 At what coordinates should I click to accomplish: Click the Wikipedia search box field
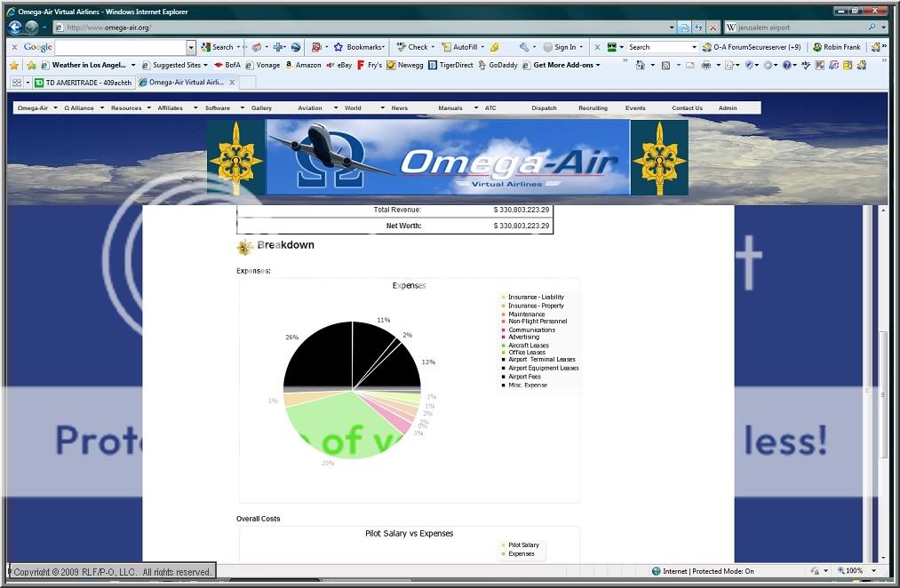tap(800, 28)
